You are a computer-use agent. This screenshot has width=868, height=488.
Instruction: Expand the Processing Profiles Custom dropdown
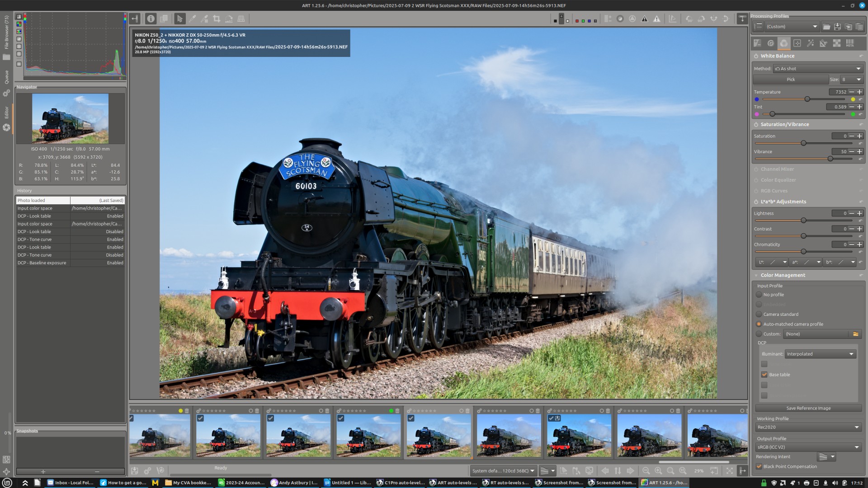792,27
